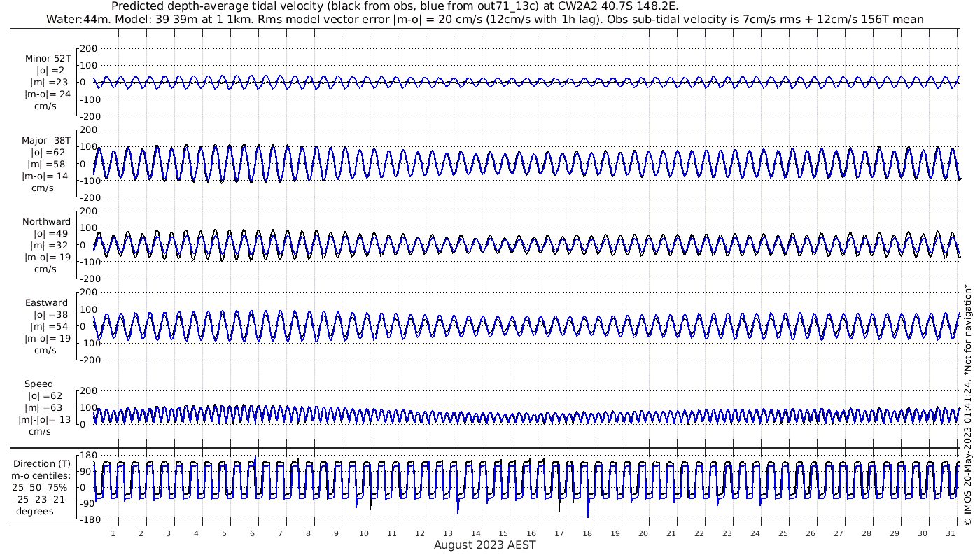
Task: Click day "28" on the date axis
Action: [867, 533]
